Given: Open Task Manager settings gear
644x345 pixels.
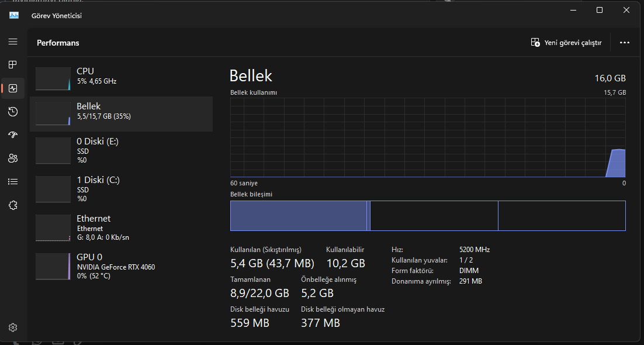Looking at the screenshot, I should (13, 327).
